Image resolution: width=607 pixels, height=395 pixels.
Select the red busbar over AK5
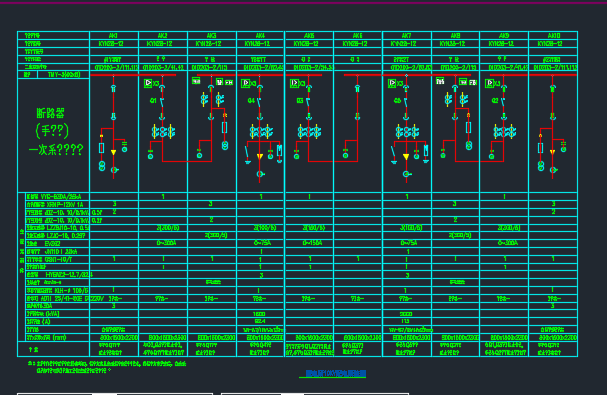coord(304,75)
